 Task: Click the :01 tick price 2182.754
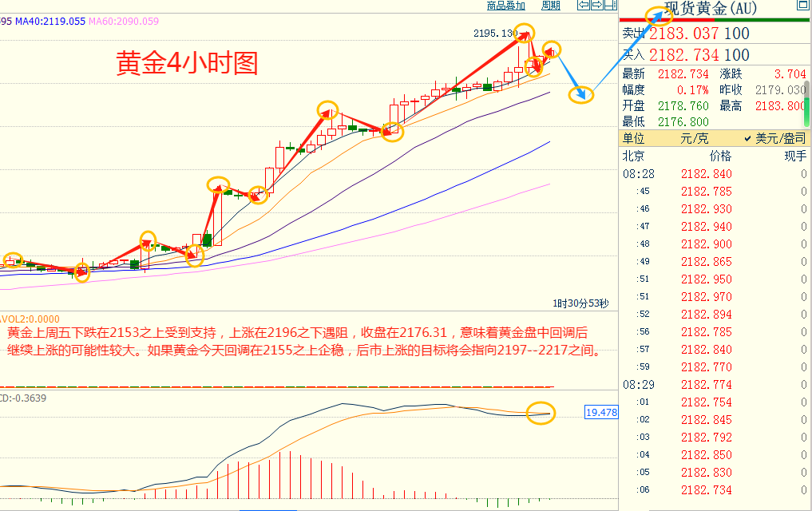(707, 402)
